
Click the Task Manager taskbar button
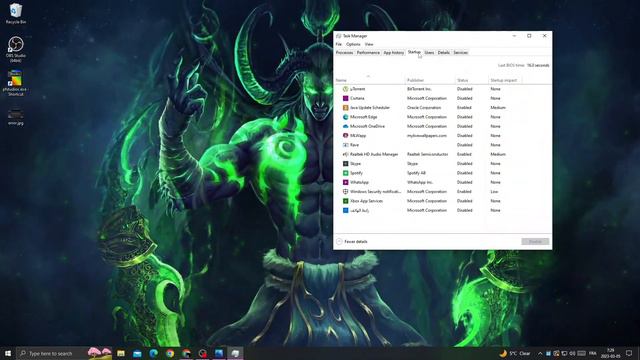[x=236, y=353]
